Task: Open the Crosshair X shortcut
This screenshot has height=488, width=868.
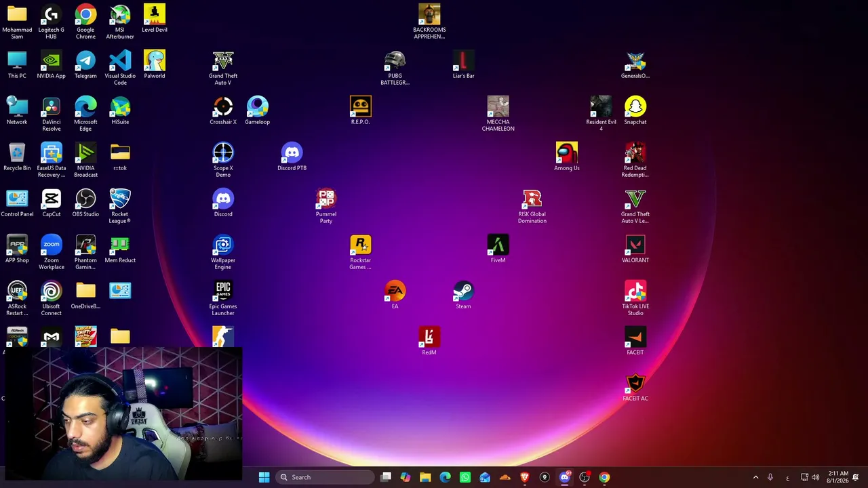Action: click(x=223, y=110)
